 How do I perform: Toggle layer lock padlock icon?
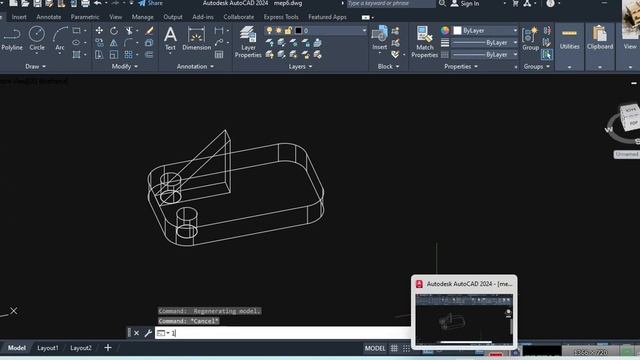[x=288, y=31]
